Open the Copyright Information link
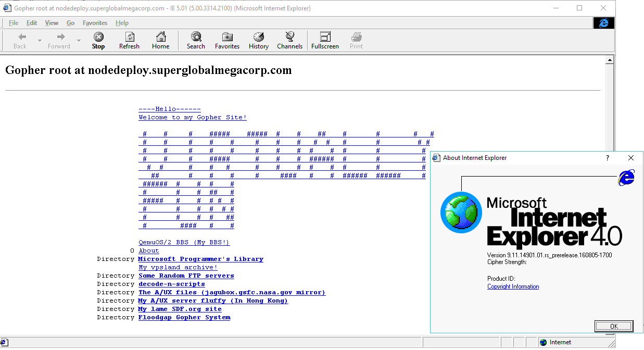Image resolution: width=644 pixels, height=350 pixels. point(513,286)
